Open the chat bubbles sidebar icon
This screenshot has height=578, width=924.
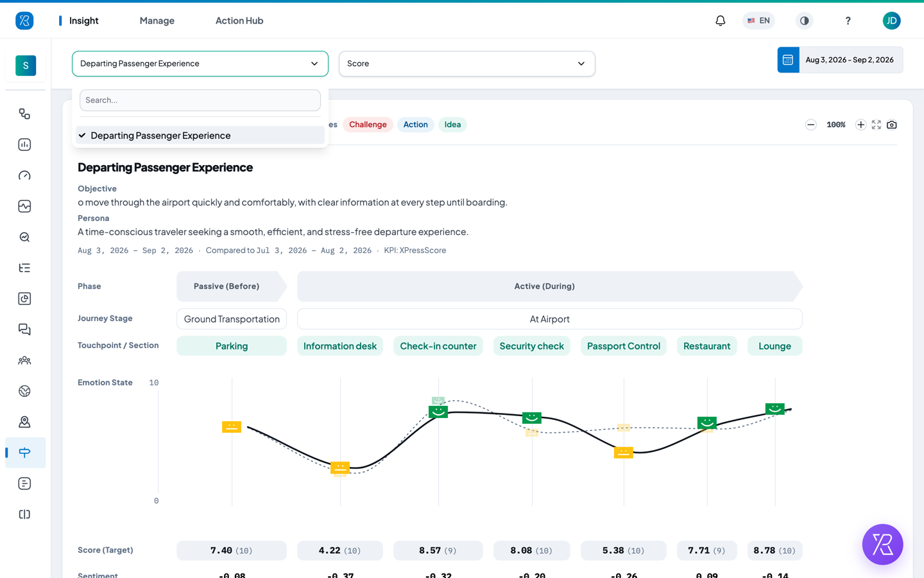(25, 329)
